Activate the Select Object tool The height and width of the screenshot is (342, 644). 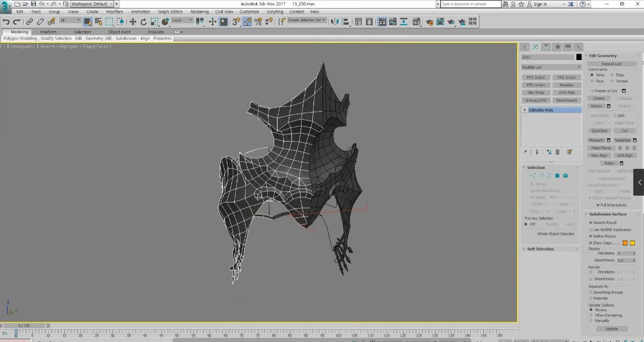[x=87, y=21]
